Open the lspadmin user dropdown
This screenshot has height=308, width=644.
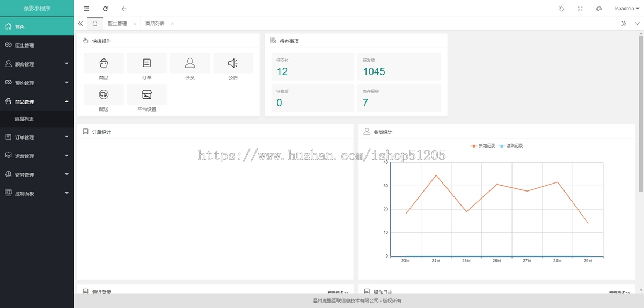[627, 9]
